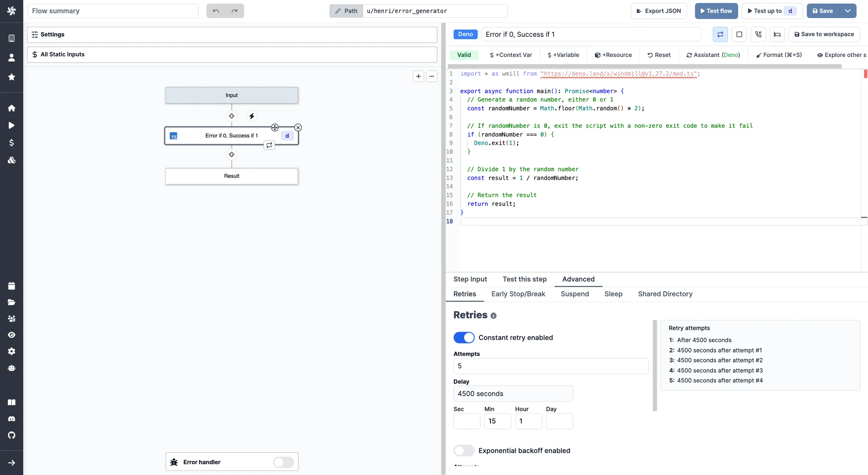Click the redo arrow icon
Image resolution: width=868 pixels, height=475 pixels.
point(235,10)
